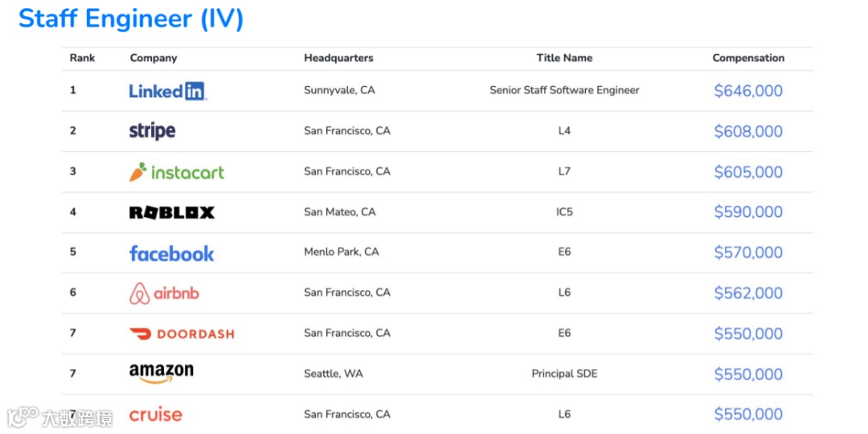The width and height of the screenshot is (868, 434).
Task: Select the DoorDash logo
Action: [x=182, y=334]
